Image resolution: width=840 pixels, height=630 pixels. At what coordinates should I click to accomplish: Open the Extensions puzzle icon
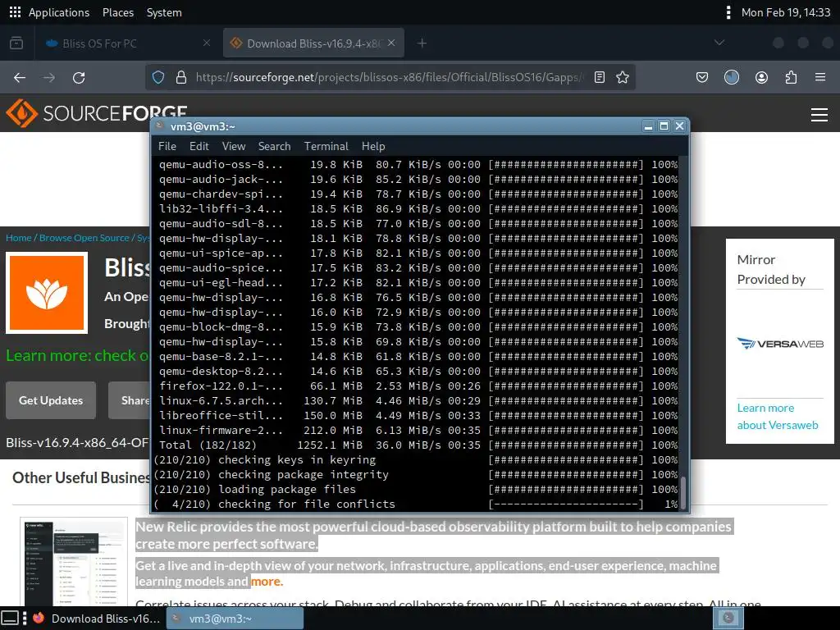point(791,78)
